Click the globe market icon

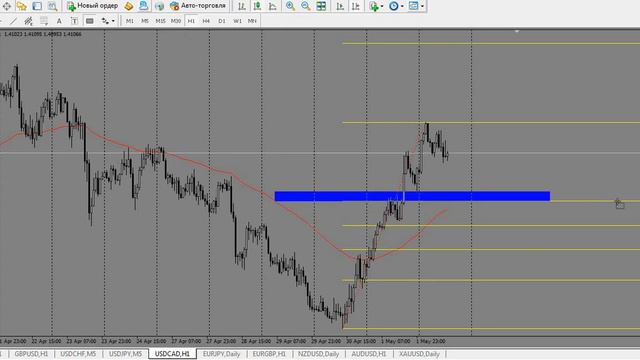point(159,6)
